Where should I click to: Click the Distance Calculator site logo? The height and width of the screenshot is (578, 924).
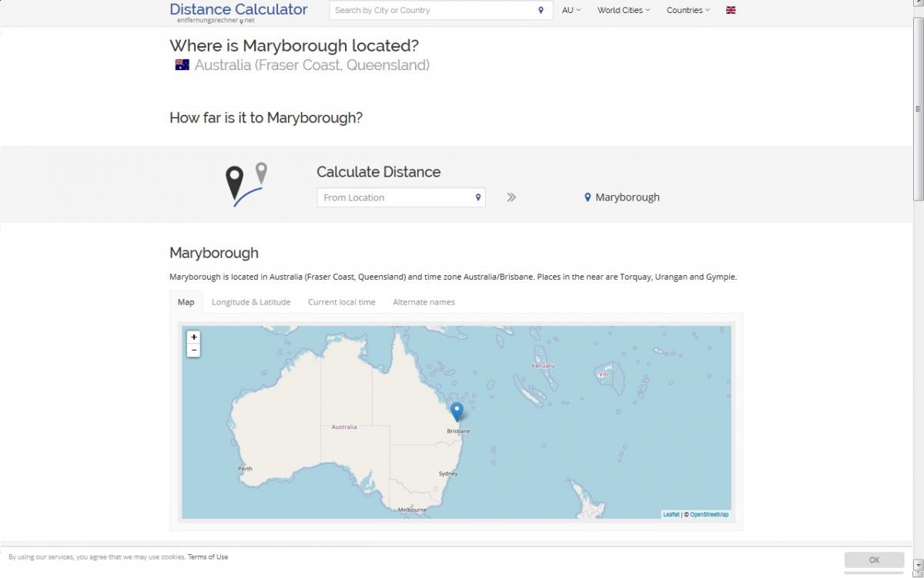click(x=238, y=10)
